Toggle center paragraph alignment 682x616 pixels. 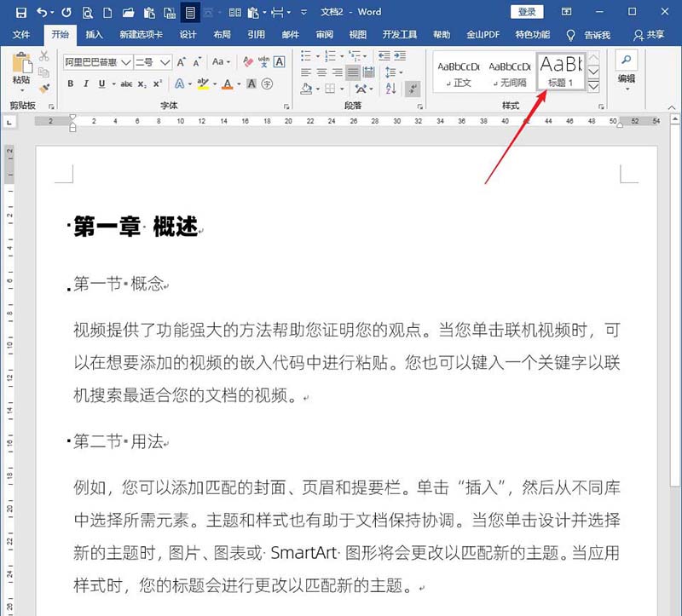coord(321,72)
